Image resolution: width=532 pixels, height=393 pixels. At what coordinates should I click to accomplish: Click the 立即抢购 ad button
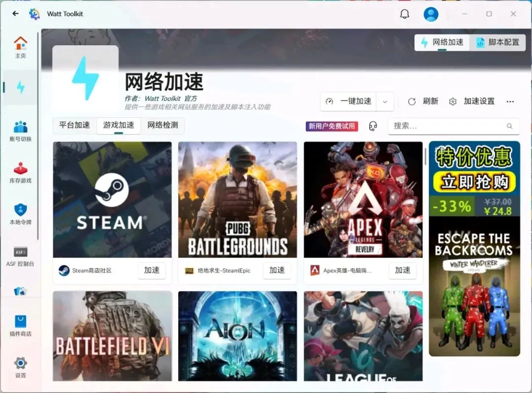(x=474, y=182)
